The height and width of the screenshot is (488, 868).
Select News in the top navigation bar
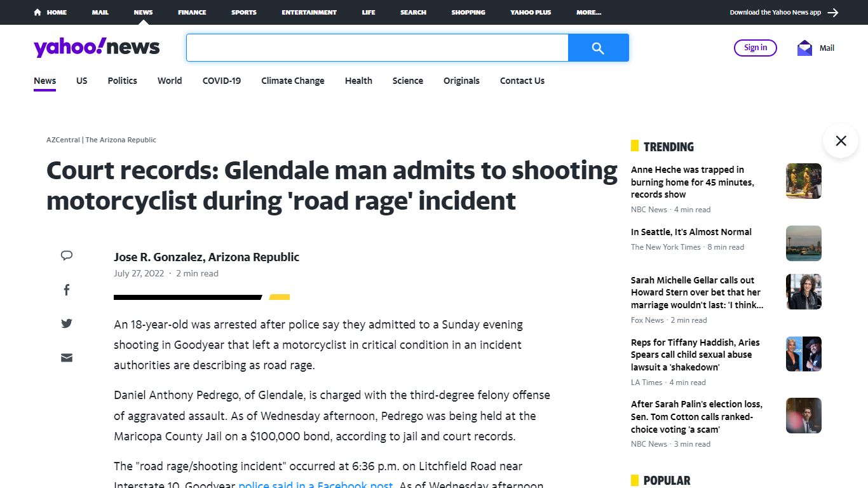click(143, 12)
